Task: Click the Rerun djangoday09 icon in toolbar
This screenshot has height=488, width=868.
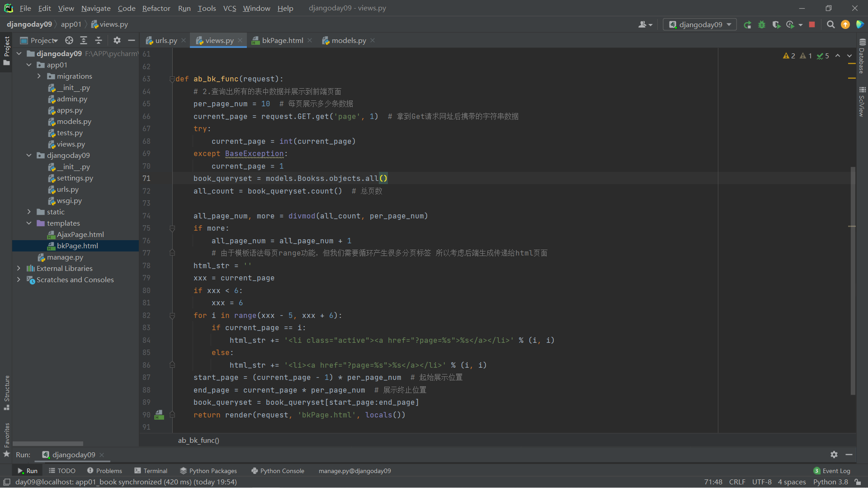Action: [x=747, y=25]
